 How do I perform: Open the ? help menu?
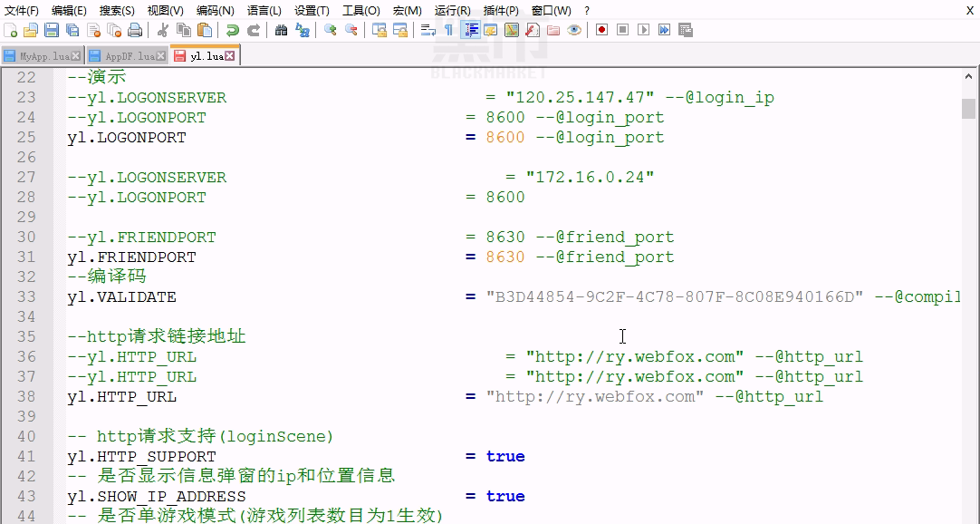[x=587, y=11]
